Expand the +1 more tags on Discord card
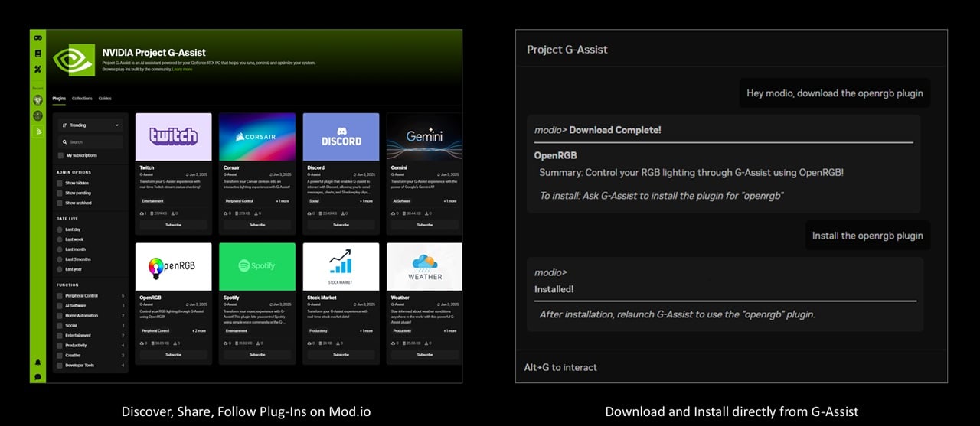The width and height of the screenshot is (980, 426). point(366,201)
